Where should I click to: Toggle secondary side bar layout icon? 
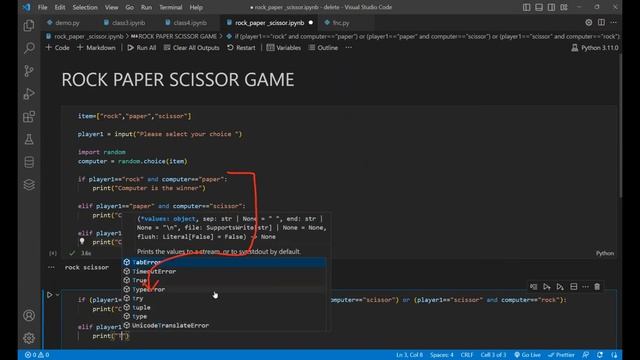coord(551,7)
